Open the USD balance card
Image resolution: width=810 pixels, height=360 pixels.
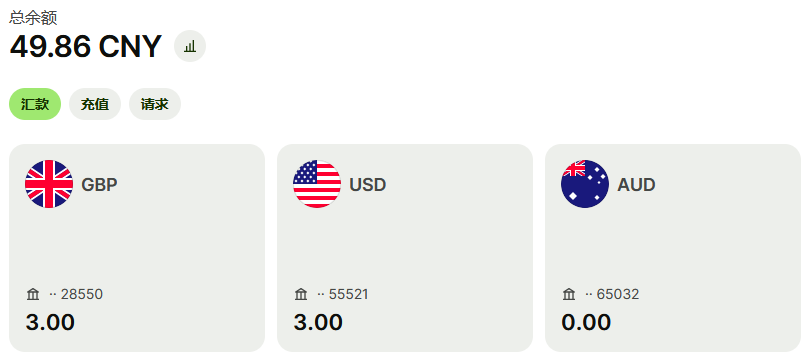(x=405, y=248)
